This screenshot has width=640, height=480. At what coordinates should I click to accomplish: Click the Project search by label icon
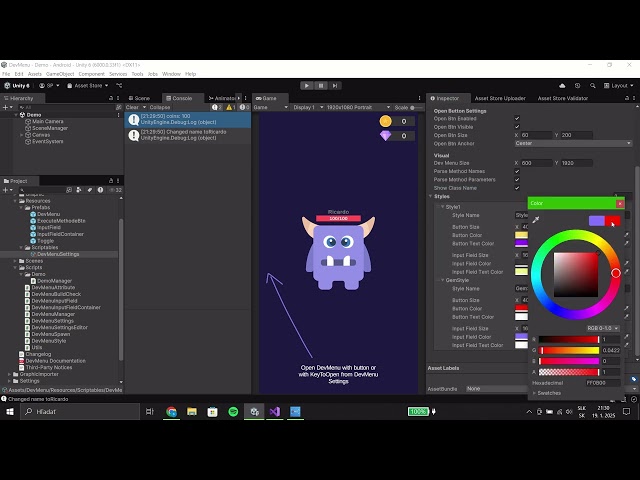[x=90, y=190]
